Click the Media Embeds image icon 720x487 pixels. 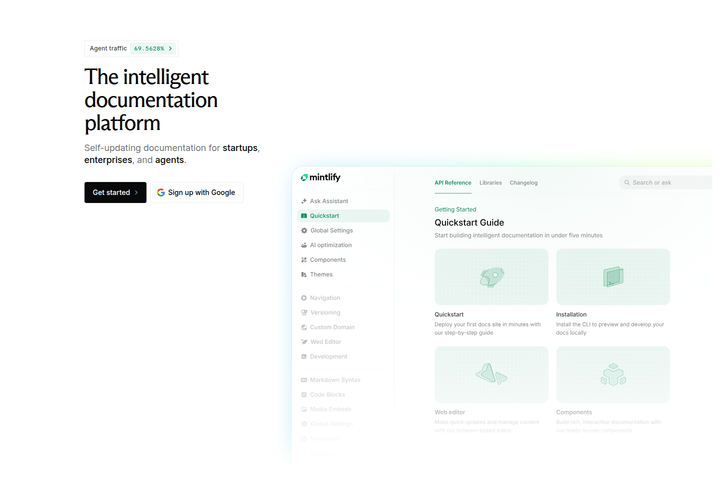tap(304, 409)
